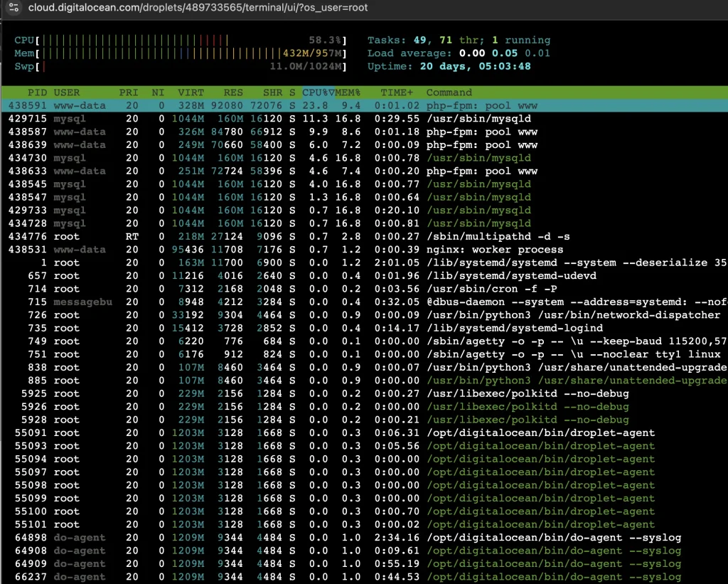The image size is (728, 584).
Task: Select nginx worker process PID 438531
Action: tap(364, 250)
